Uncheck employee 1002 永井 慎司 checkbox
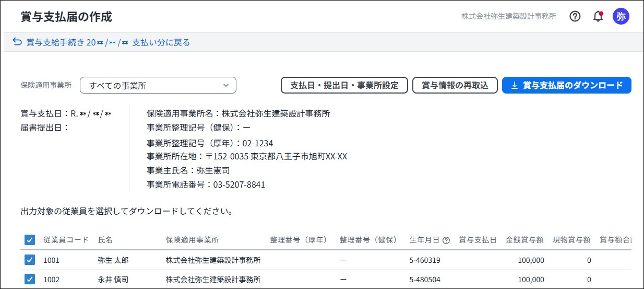Viewport: 644px width, 289px height. (30, 279)
